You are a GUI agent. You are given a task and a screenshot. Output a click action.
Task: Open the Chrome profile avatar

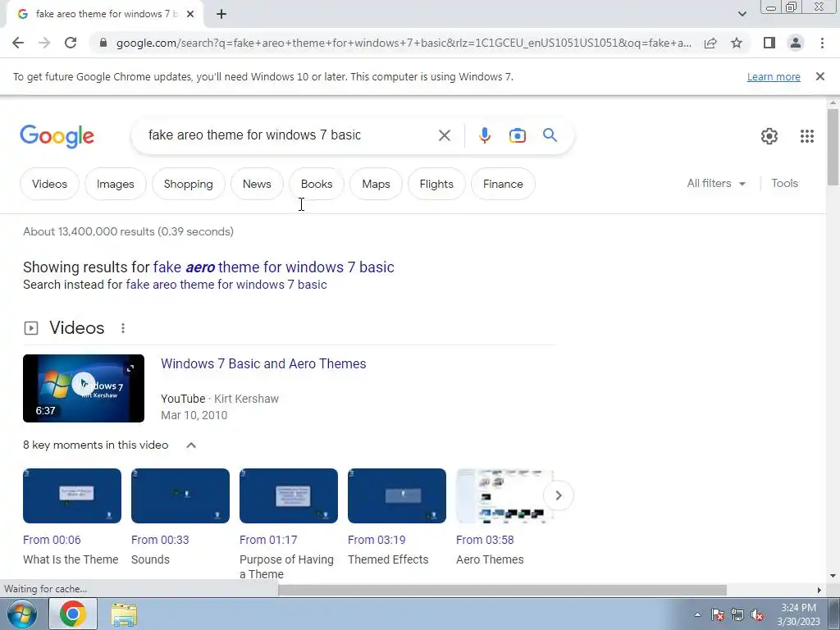click(796, 43)
